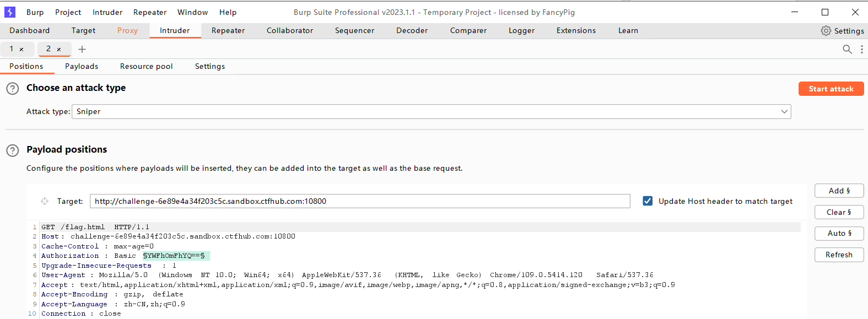868x319 pixels.
Task: Open the Project menu
Action: [68, 12]
